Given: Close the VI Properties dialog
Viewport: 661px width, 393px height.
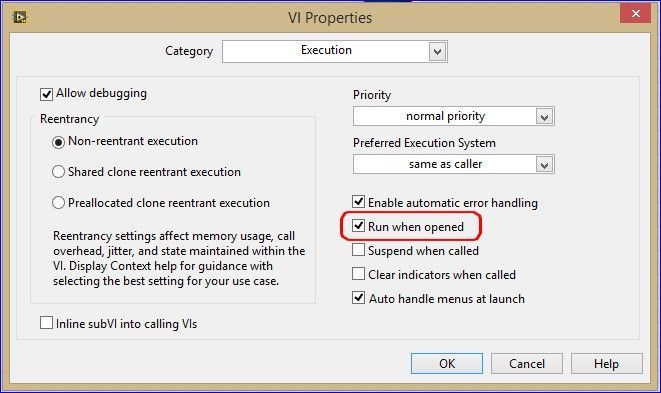Looking at the screenshot, I should [x=635, y=13].
